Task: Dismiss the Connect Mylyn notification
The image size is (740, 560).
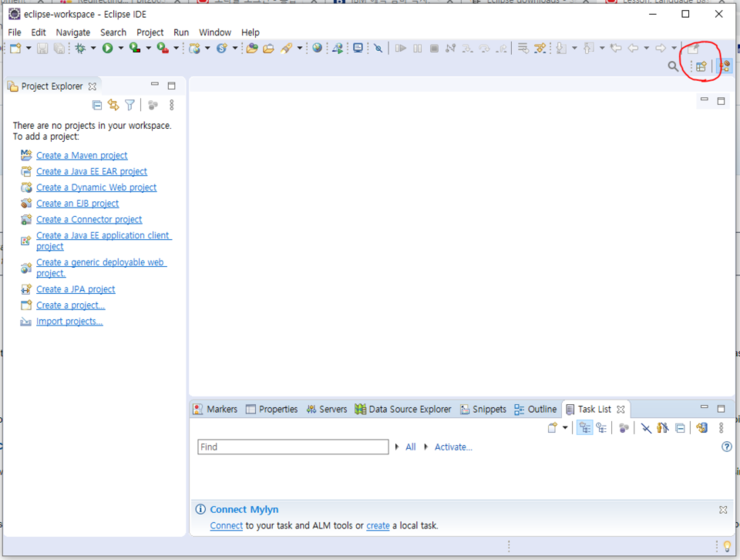Action: click(x=723, y=510)
